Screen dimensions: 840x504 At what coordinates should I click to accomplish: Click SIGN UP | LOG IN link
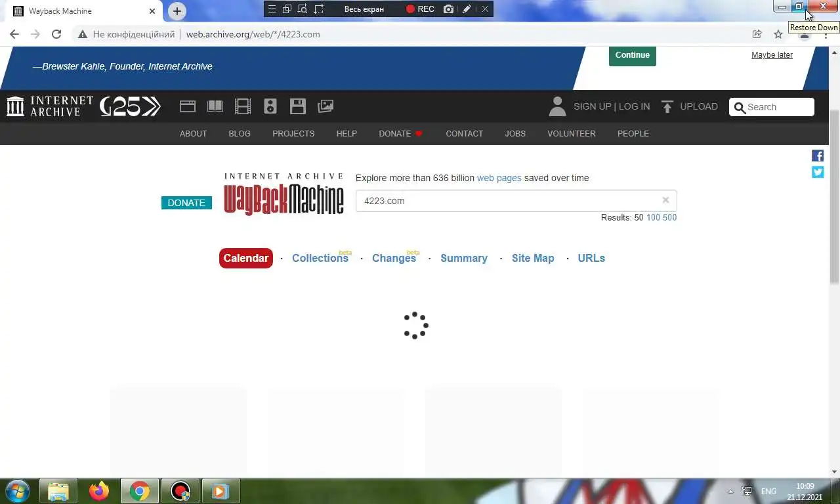point(612,106)
